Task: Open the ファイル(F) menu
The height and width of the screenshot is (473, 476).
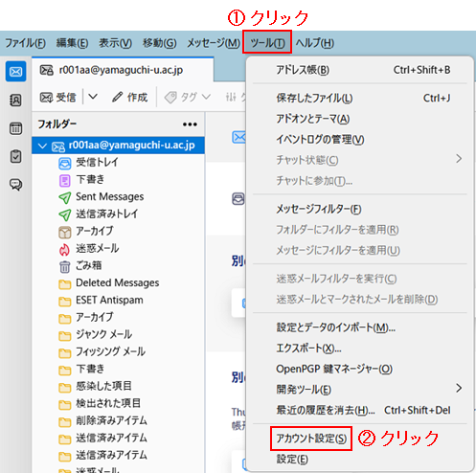Action: click(x=26, y=43)
